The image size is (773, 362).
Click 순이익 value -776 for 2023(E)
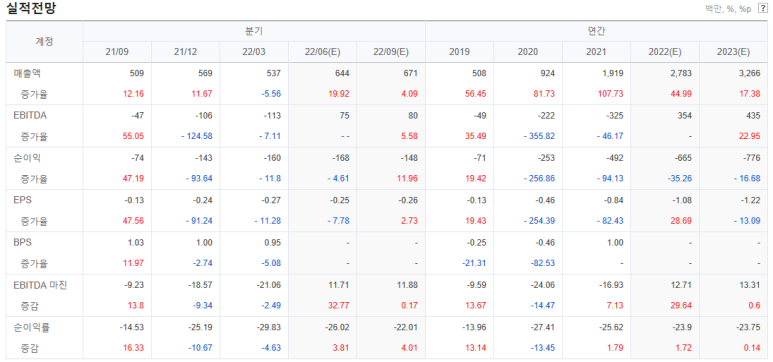(752, 158)
